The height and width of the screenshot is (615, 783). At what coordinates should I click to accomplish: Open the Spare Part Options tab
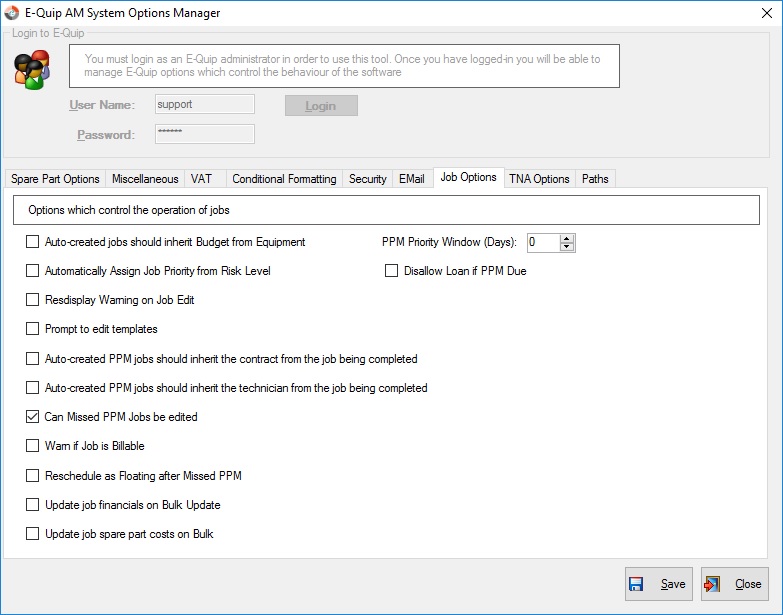(55, 179)
